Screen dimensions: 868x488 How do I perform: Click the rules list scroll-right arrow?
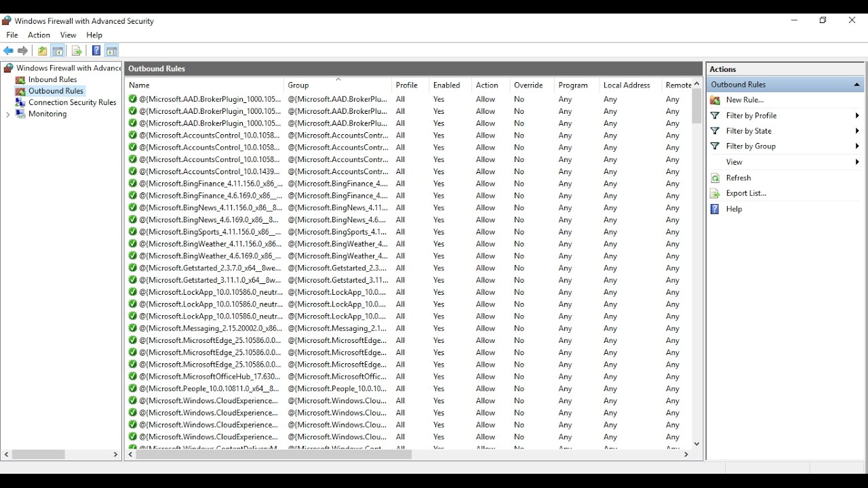pos(686,454)
